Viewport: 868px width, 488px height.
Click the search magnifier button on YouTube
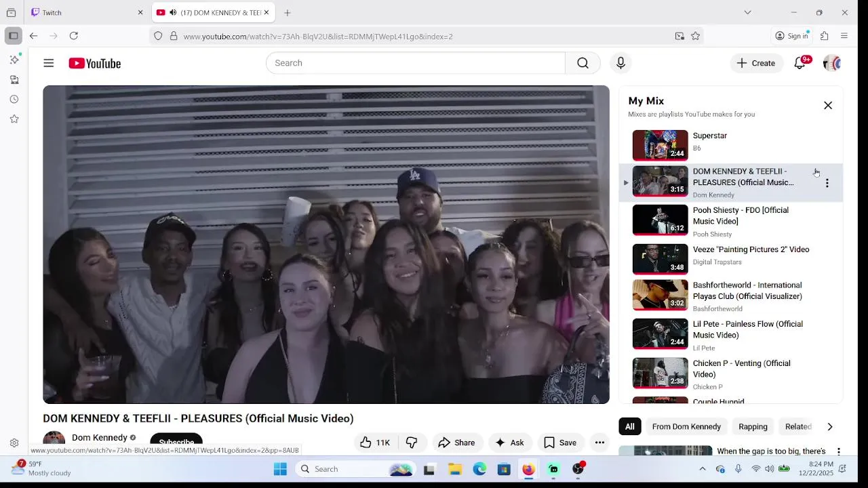coord(583,63)
